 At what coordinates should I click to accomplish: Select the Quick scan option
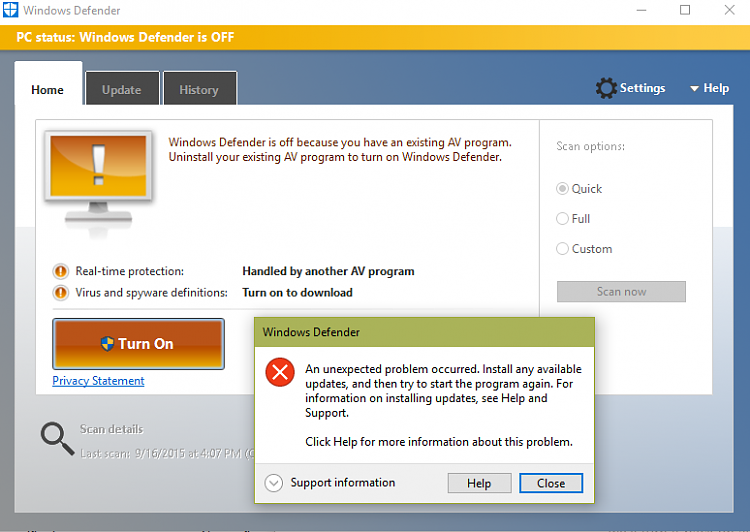point(562,188)
